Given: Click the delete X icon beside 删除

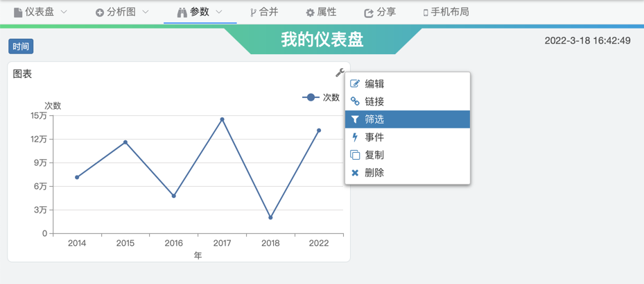Looking at the screenshot, I should [355, 173].
